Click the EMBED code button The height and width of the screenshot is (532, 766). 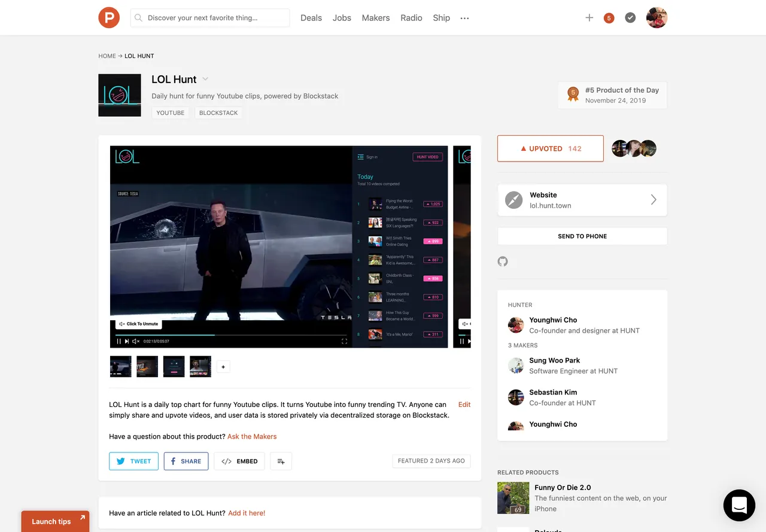239,461
